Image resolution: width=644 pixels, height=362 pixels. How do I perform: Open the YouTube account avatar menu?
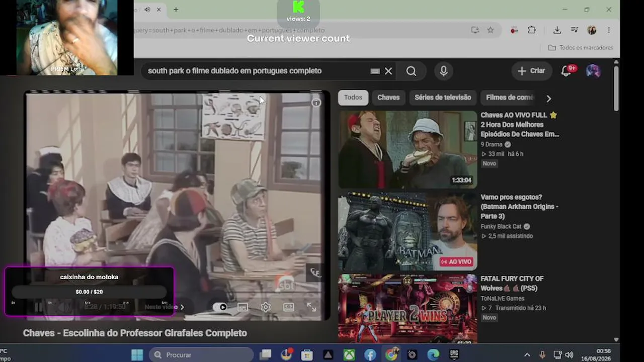[593, 71]
